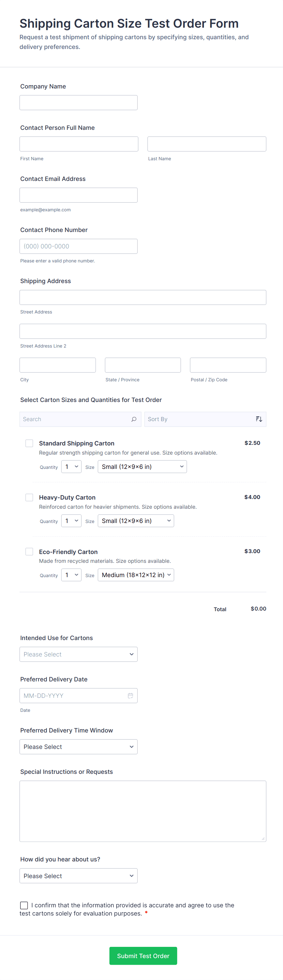Click the Special Instructions text area
This screenshot has height=980, width=283.
point(143,811)
